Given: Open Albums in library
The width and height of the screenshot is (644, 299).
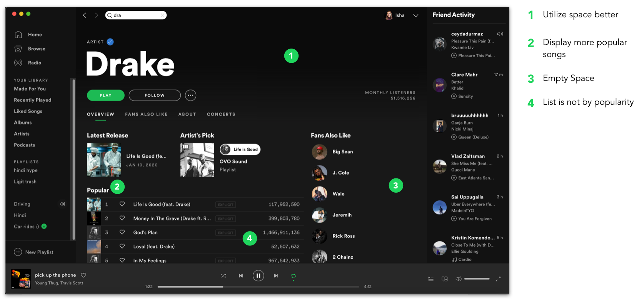Looking at the screenshot, I should pos(23,122).
